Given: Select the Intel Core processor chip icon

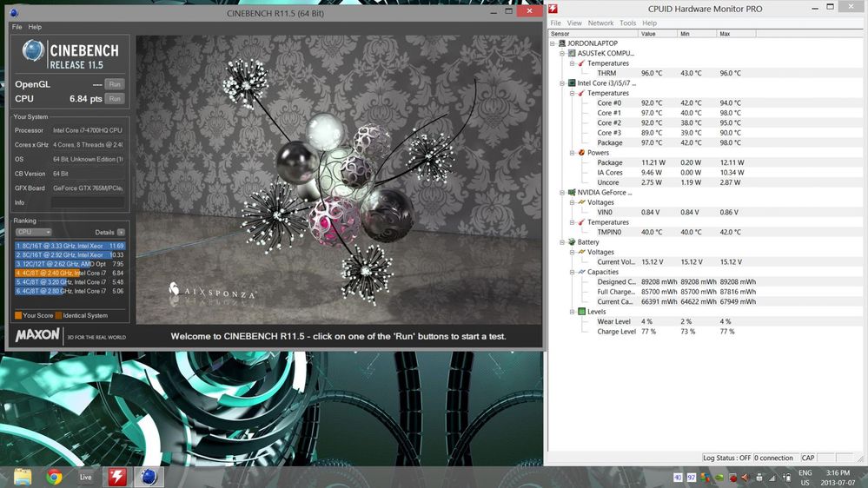Looking at the screenshot, I should [572, 83].
